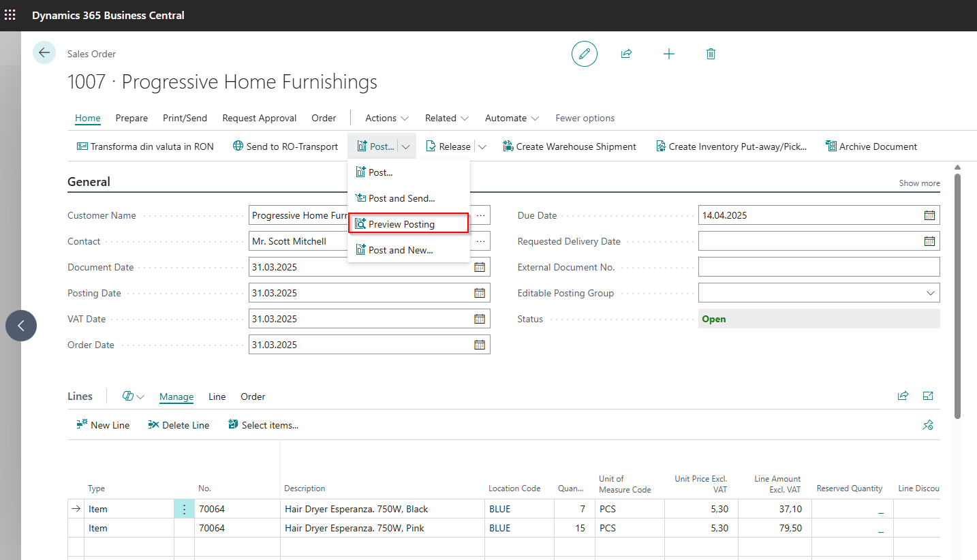
Task: Click Archive Document
Action: [871, 146]
